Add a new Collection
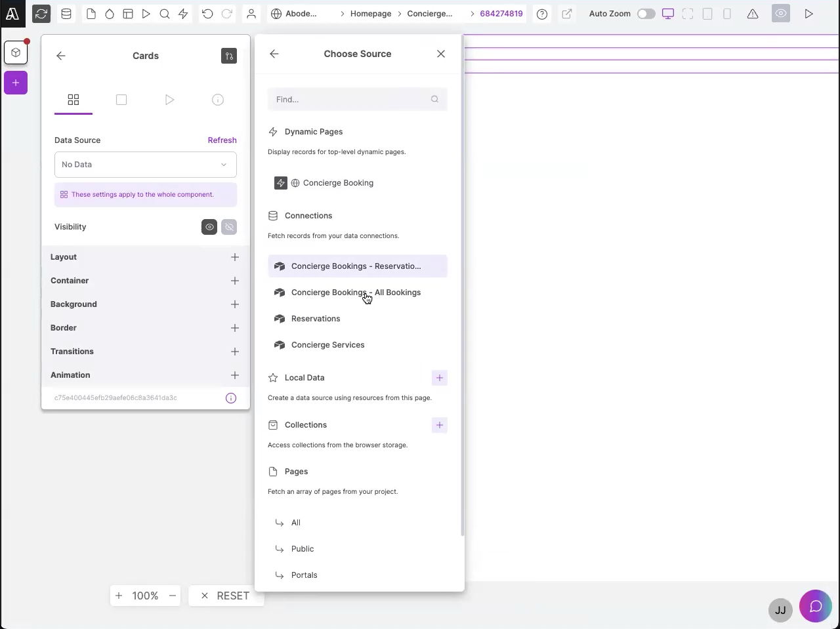The image size is (840, 629). click(440, 425)
